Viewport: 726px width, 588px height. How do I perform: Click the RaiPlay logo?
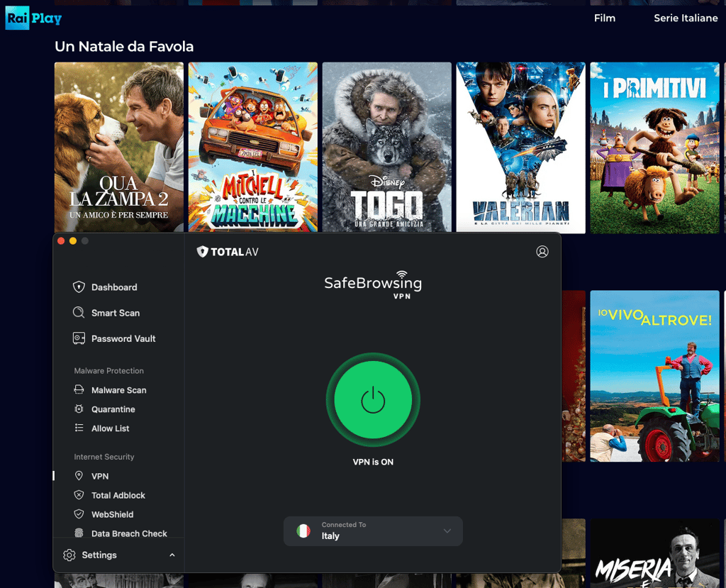33,18
